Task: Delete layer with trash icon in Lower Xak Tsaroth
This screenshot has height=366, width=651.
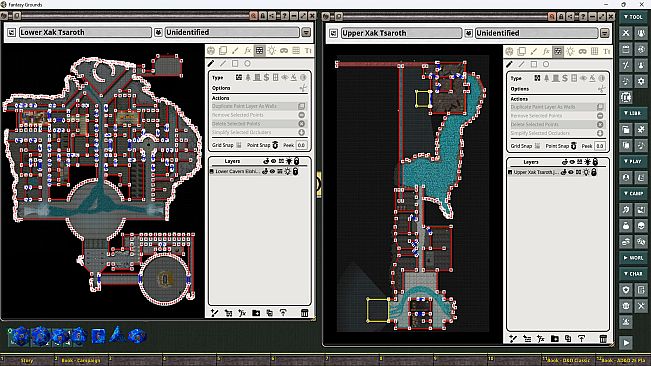Action: (304, 313)
